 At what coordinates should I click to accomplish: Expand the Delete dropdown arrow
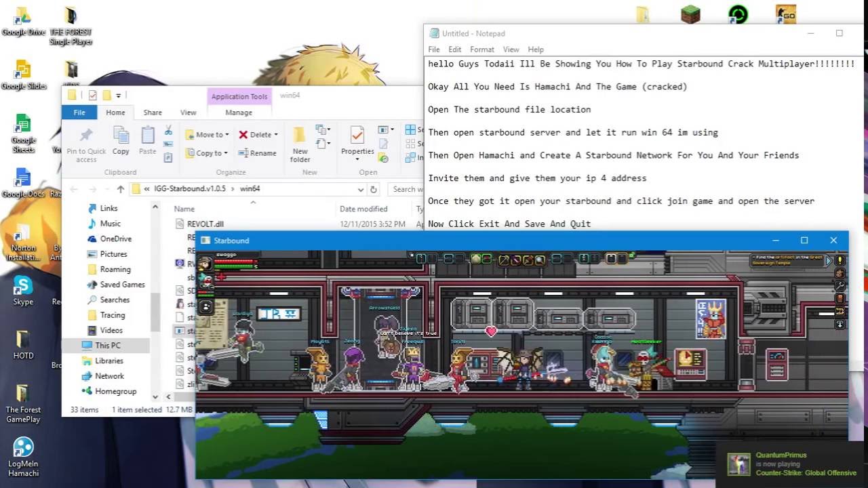(x=276, y=135)
